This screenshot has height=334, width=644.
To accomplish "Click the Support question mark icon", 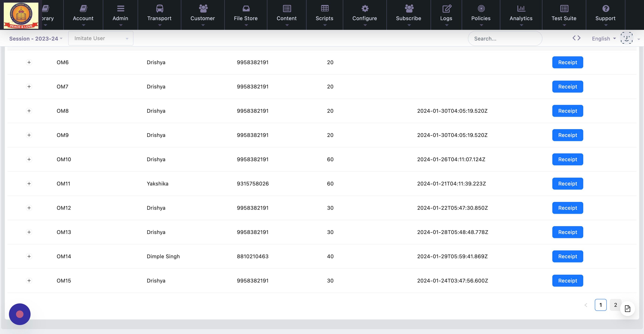I will (605, 9).
